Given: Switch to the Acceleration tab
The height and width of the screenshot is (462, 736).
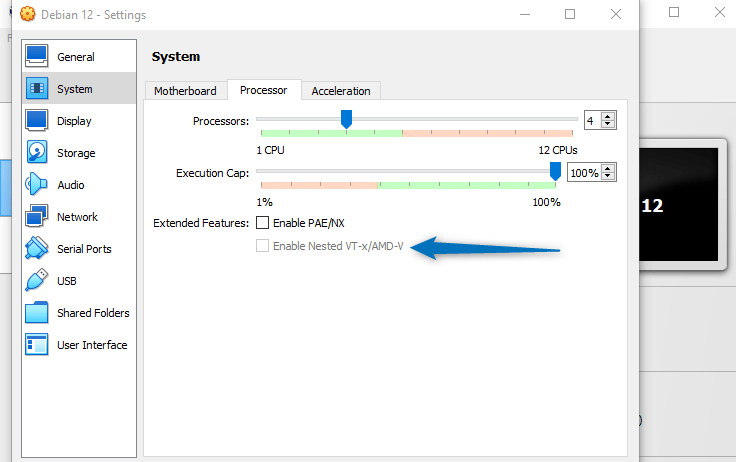Looking at the screenshot, I should coord(340,91).
